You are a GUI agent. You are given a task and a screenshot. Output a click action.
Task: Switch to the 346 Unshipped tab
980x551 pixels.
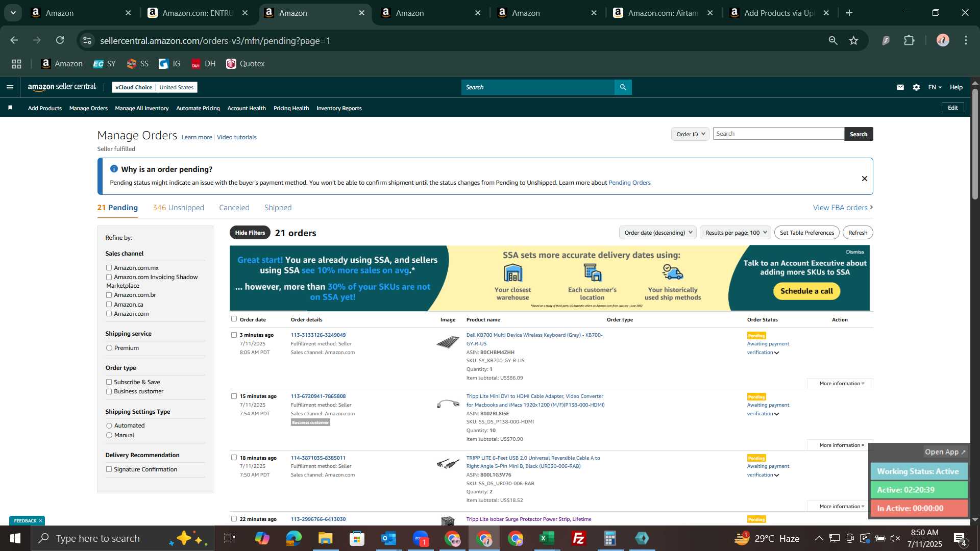(x=178, y=208)
